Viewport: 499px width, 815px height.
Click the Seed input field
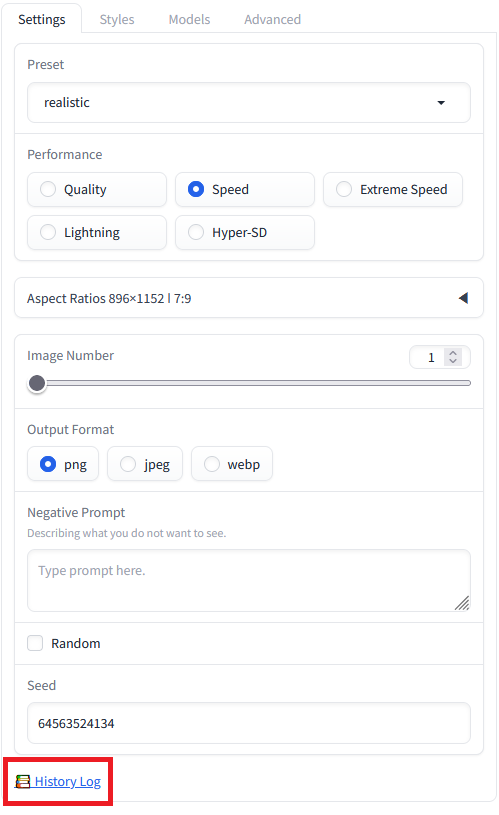[249, 723]
